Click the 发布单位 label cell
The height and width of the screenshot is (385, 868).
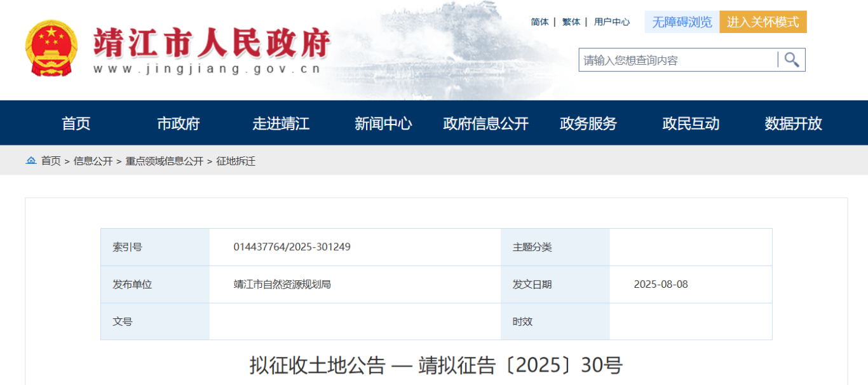[155, 285]
